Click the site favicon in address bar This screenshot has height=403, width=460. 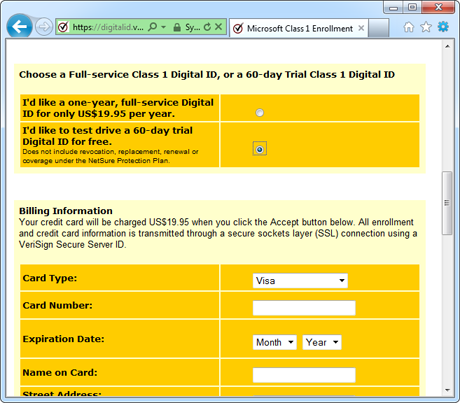pos(63,27)
